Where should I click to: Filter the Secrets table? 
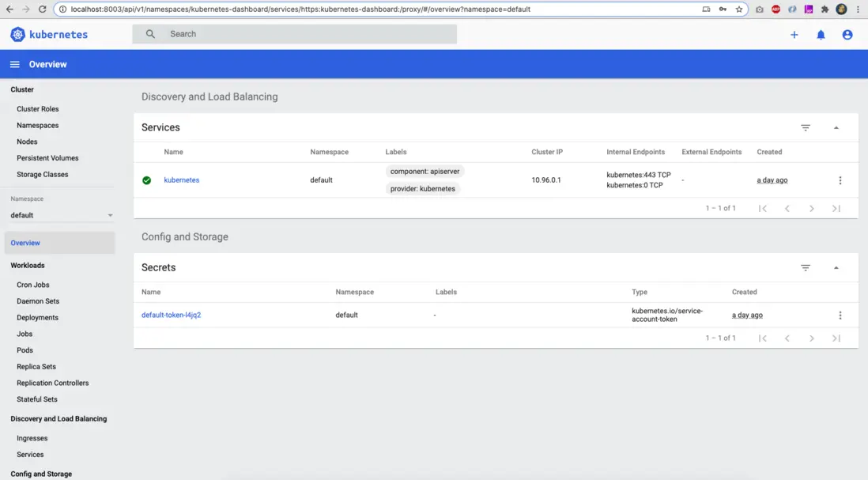coord(806,268)
